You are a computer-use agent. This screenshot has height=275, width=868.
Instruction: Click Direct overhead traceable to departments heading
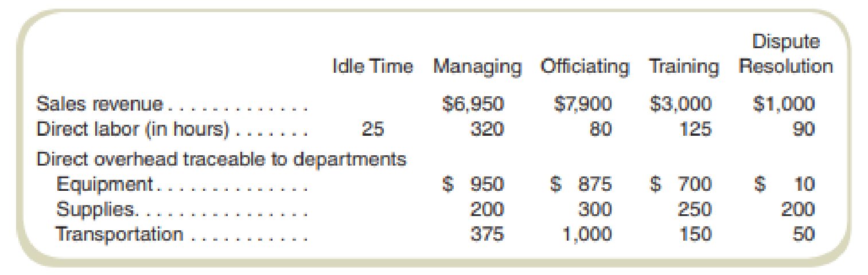(x=221, y=158)
